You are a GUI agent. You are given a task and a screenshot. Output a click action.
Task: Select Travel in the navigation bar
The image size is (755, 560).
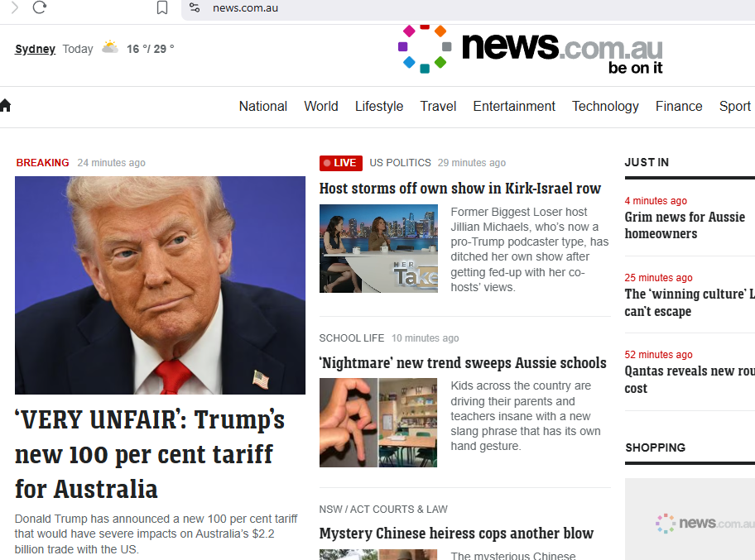pos(438,106)
